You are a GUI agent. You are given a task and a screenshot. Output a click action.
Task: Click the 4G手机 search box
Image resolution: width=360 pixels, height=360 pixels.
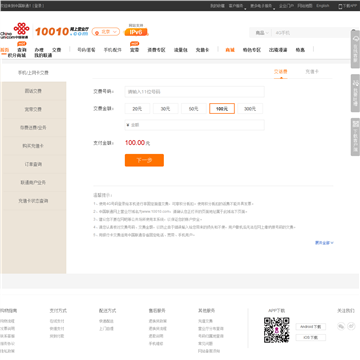point(312,33)
